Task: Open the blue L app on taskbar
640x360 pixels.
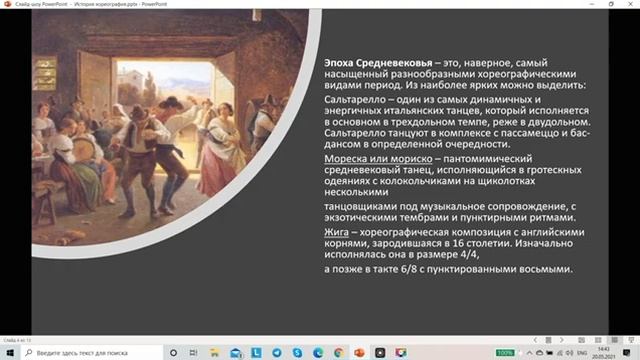Action: [256, 353]
